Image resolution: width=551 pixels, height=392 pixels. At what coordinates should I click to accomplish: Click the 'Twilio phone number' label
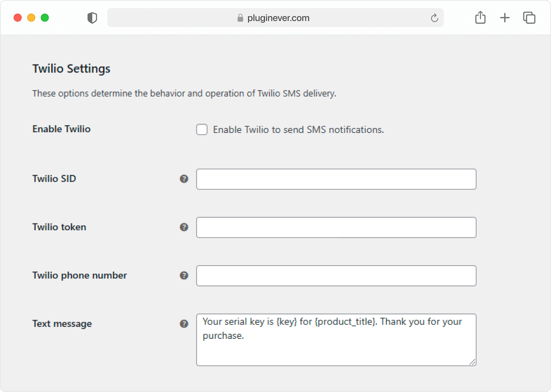80,275
